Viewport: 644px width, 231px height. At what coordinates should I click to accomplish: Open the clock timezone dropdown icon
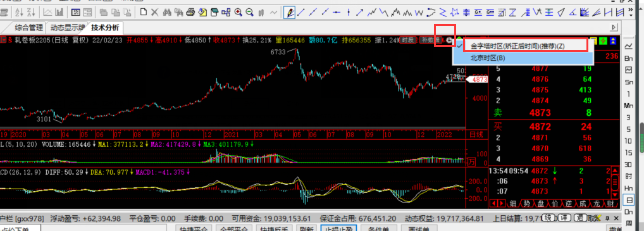450,41
